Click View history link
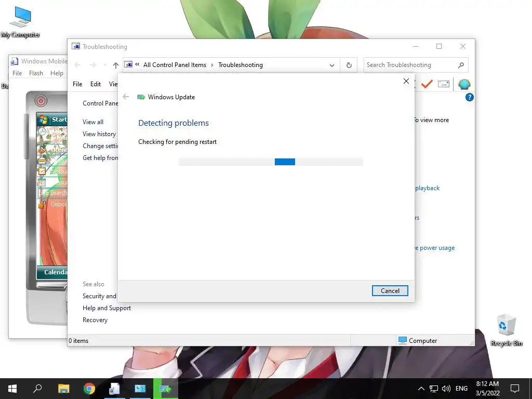The width and height of the screenshot is (532, 399). [99, 134]
